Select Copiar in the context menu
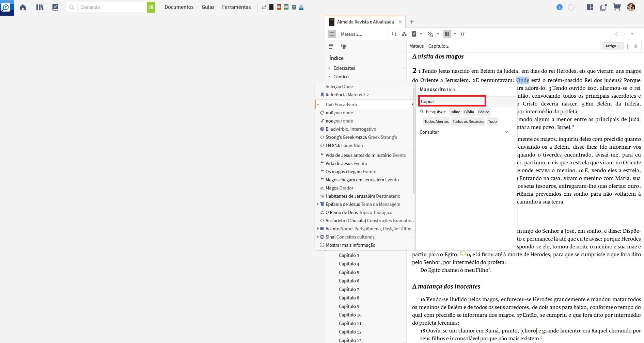644x343 pixels. pyautogui.click(x=452, y=101)
